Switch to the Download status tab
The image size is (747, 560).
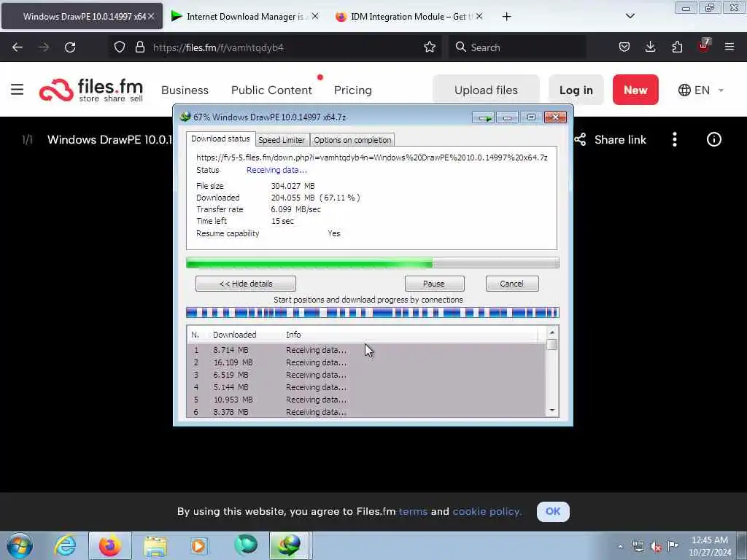point(220,139)
